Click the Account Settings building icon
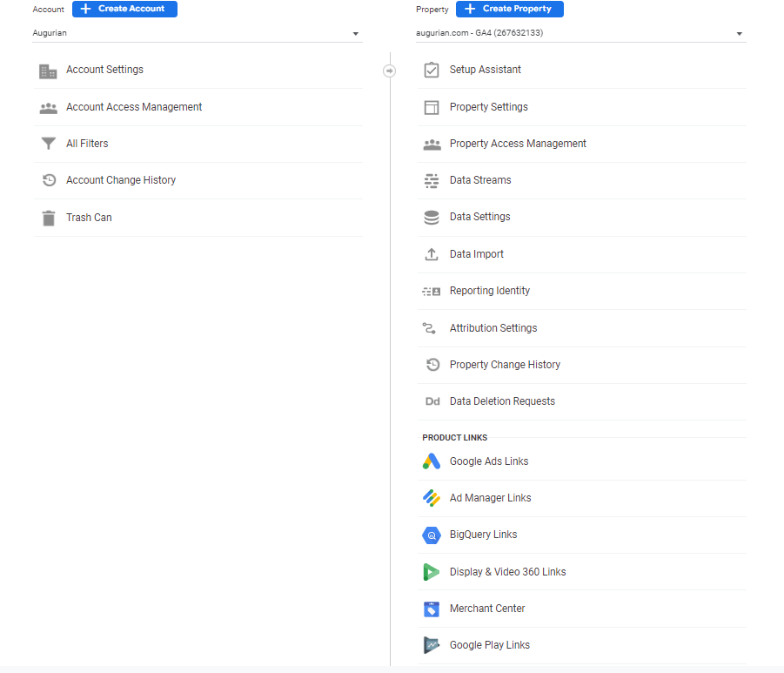 (48, 71)
